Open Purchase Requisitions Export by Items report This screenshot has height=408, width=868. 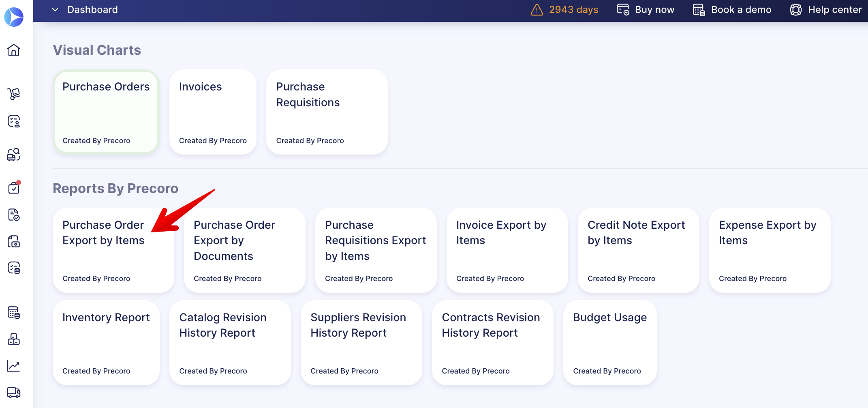click(x=376, y=250)
